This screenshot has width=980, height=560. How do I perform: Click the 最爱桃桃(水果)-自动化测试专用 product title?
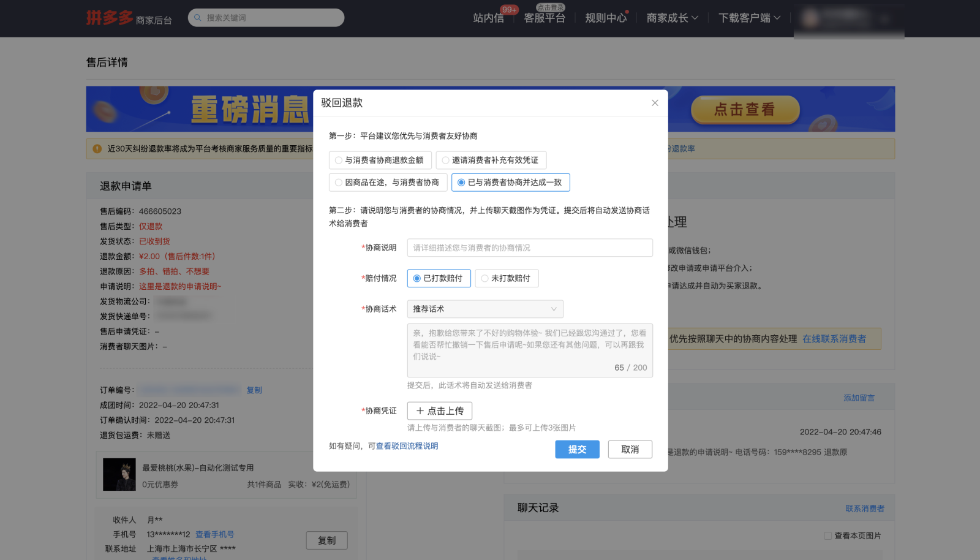198,468
